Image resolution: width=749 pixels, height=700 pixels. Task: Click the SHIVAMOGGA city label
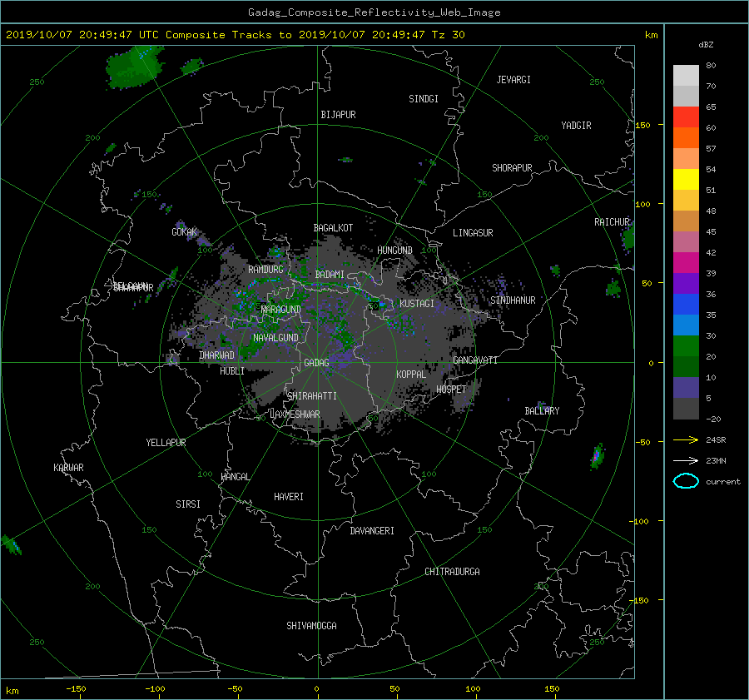coord(311,626)
